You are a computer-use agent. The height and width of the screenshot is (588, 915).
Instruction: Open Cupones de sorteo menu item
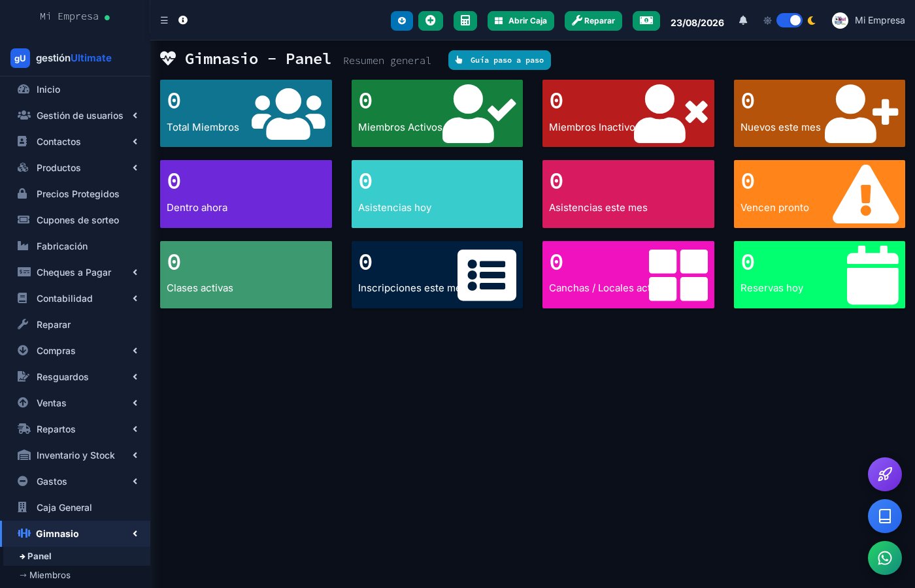pos(75,220)
